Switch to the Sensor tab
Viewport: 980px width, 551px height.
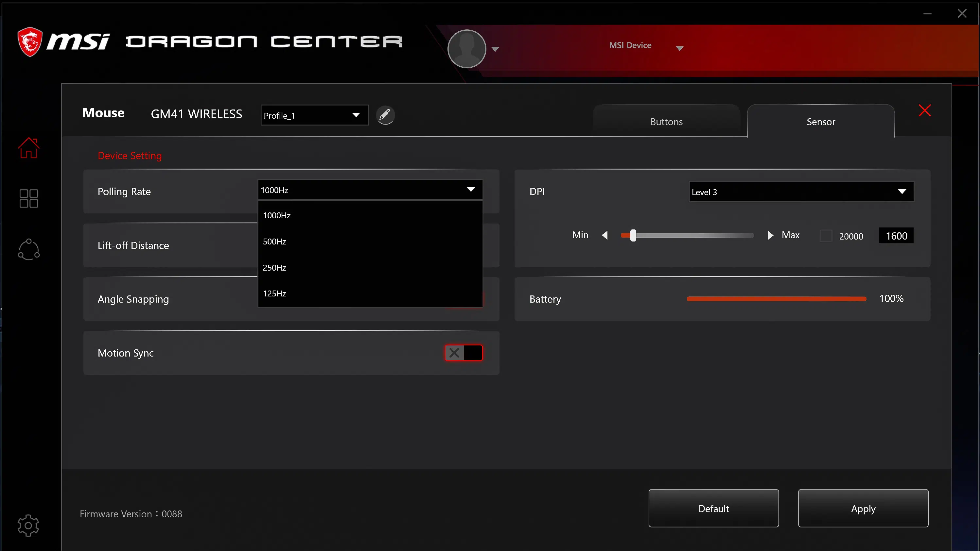click(x=821, y=122)
